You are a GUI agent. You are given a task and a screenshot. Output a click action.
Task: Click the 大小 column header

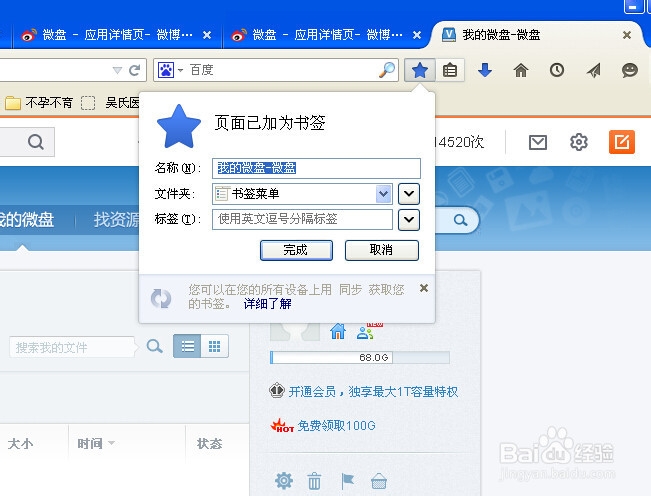pos(20,444)
